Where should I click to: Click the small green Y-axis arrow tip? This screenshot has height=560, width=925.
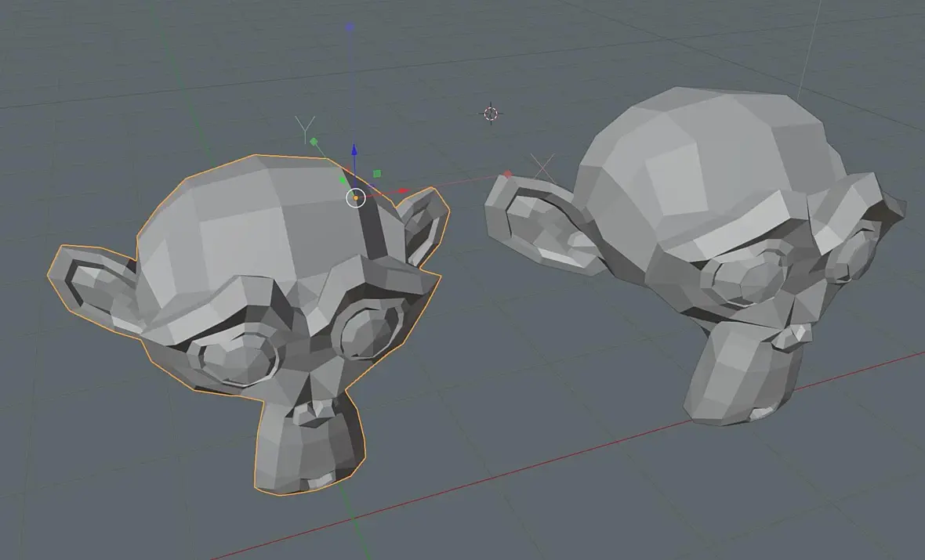(343, 180)
